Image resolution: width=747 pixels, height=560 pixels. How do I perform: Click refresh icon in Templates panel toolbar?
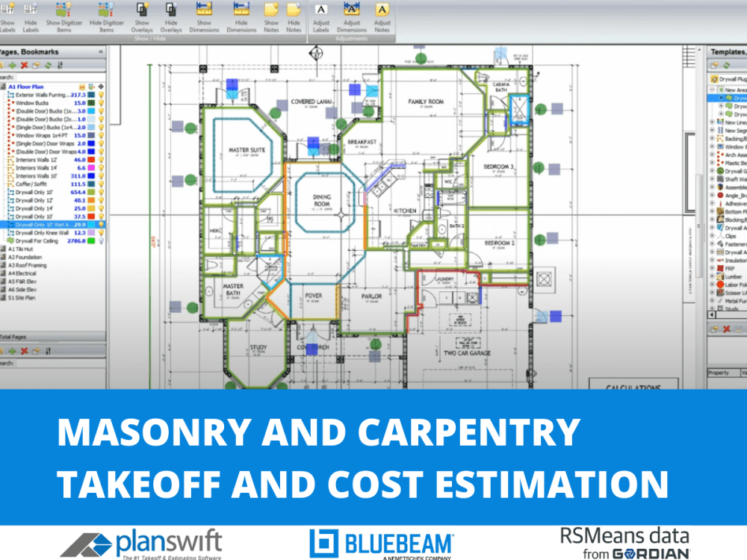[727, 65]
